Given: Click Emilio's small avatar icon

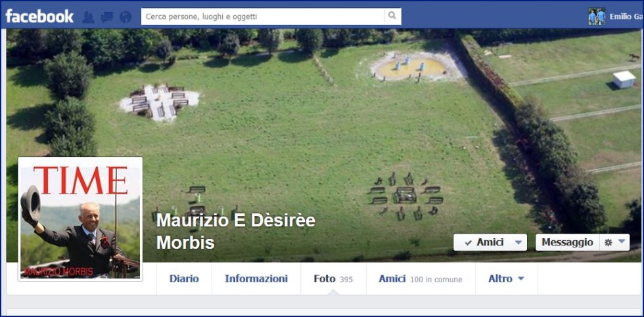Looking at the screenshot, I should coord(597,16).
